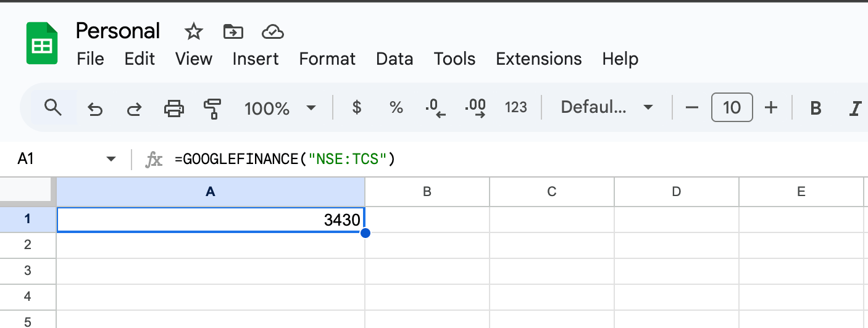The height and width of the screenshot is (328, 868).
Task: Open the File menu
Action: (x=91, y=59)
